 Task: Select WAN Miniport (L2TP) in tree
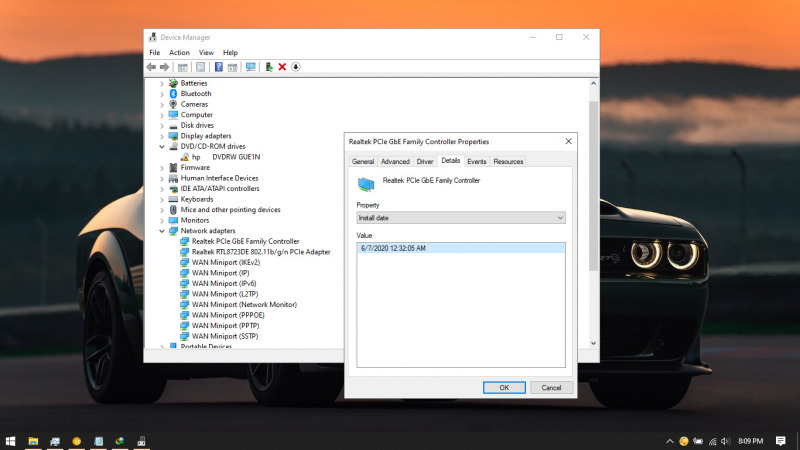[x=225, y=294]
